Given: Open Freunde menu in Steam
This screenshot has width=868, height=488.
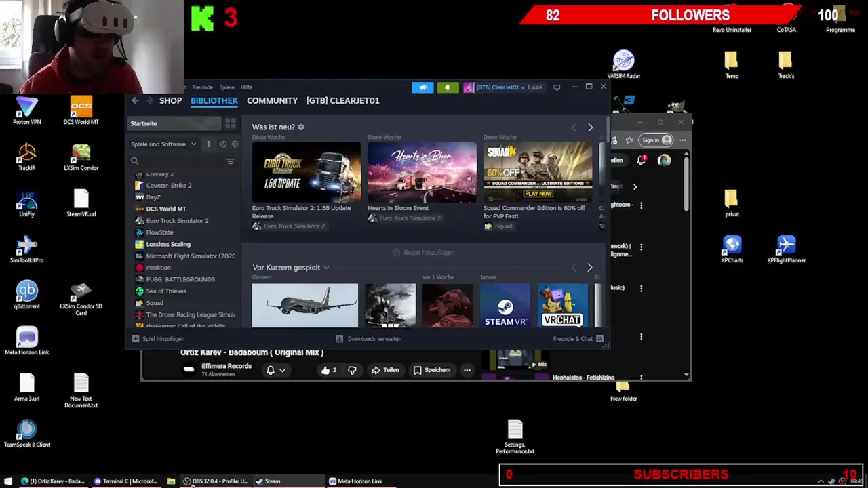Looking at the screenshot, I should [x=202, y=87].
